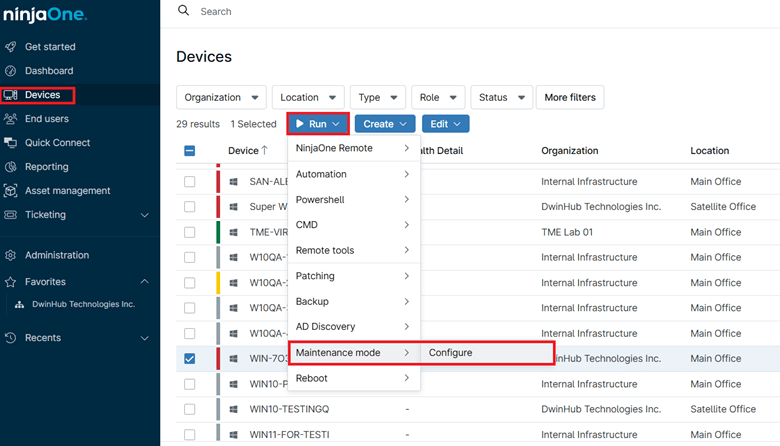Click the Windows icon in WIN-7O3 row

(x=233, y=358)
